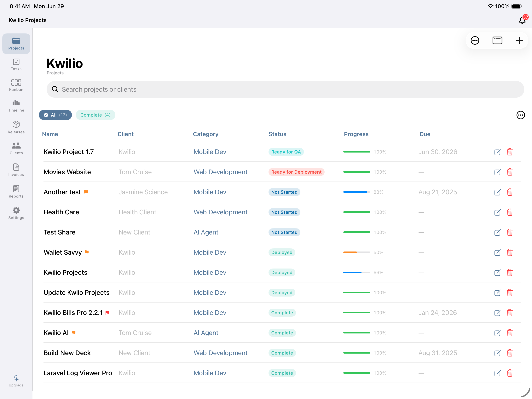Delete the Kwilio Projects row
532x399 pixels.
click(510, 273)
